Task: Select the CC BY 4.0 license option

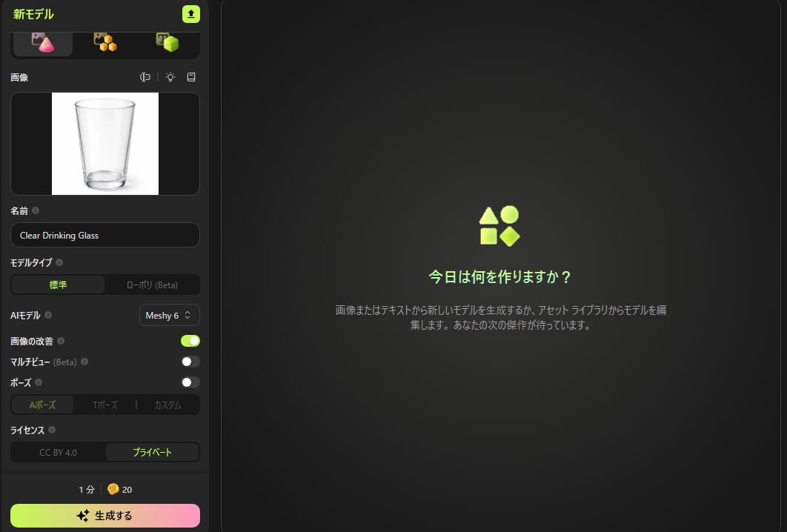Action: (57, 452)
